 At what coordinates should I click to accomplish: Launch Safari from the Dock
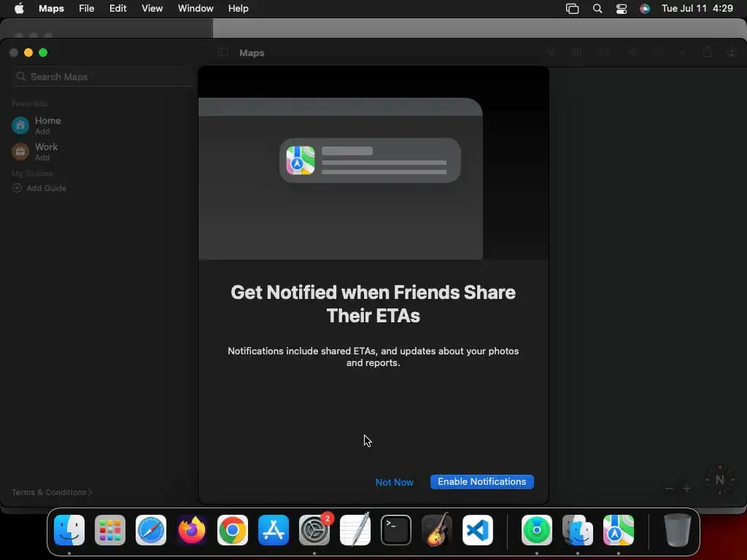point(151,530)
